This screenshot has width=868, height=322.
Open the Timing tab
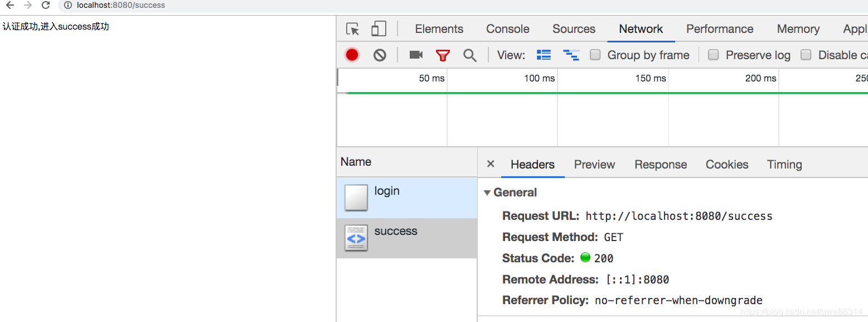[x=784, y=165]
